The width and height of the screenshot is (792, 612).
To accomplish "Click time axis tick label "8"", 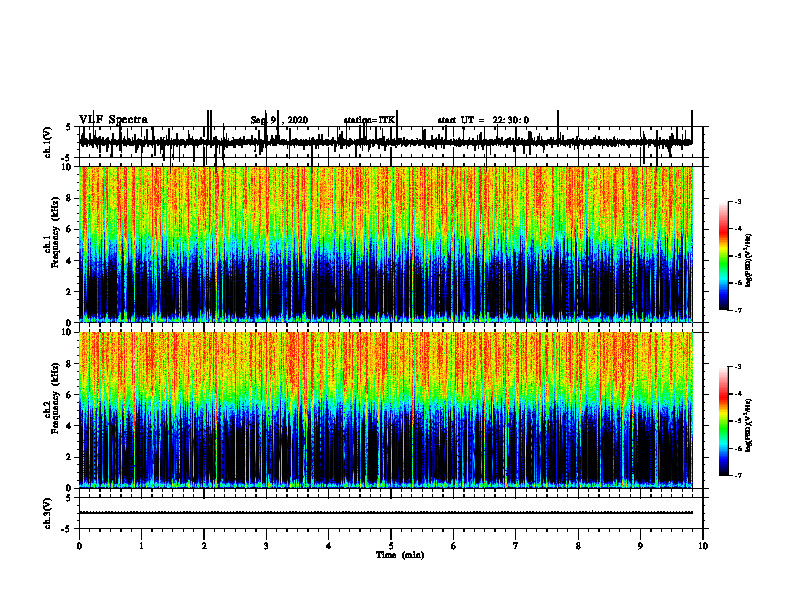I will point(578,546).
